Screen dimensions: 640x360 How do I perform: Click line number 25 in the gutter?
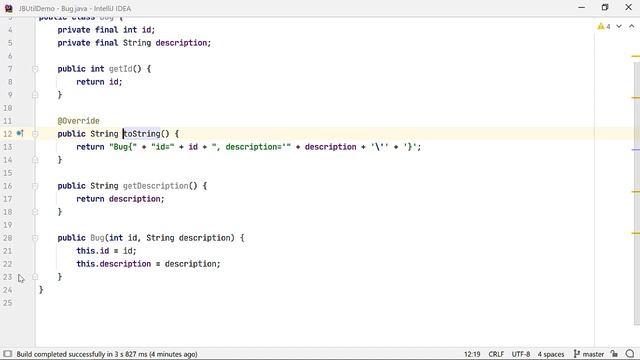(x=8, y=303)
